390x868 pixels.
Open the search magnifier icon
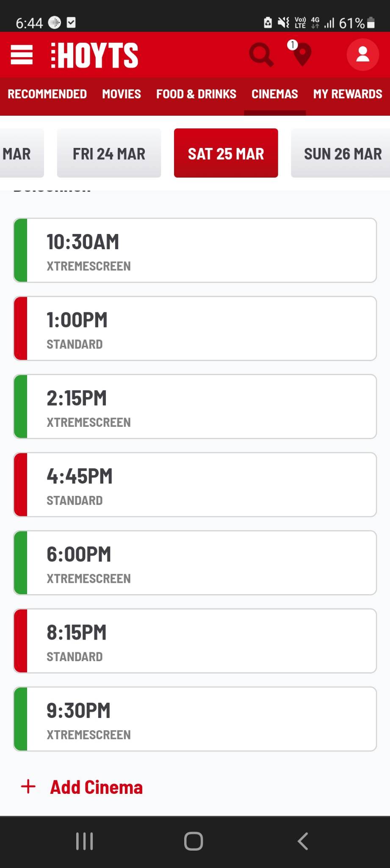coord(261,55)
